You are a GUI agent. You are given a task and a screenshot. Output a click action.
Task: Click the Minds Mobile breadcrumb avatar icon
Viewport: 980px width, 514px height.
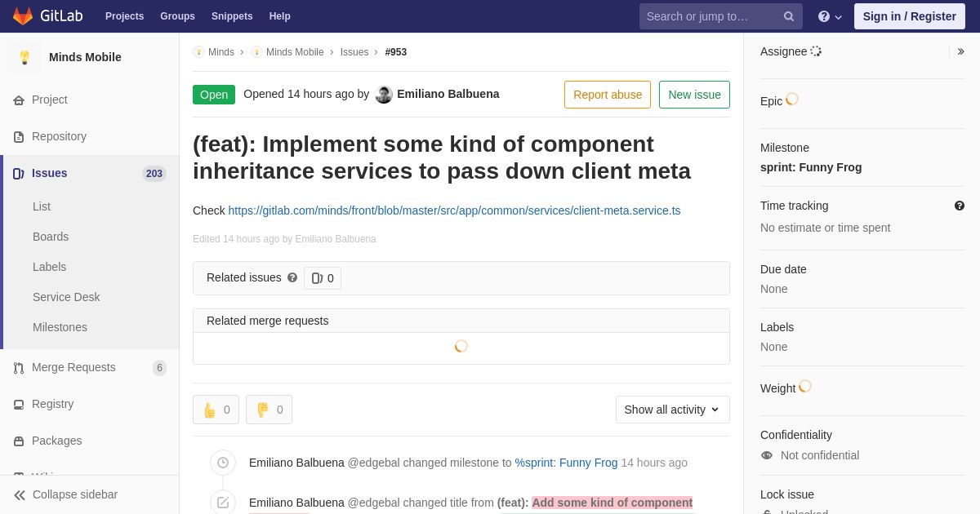pyautogui.click(x=256, y=52)
